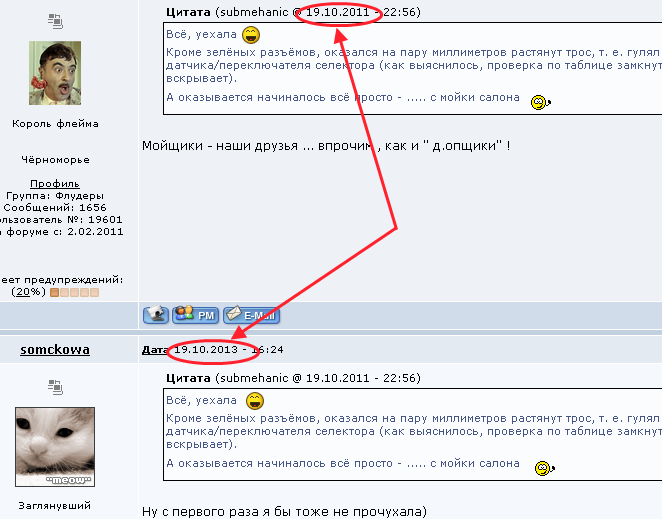This screenshot has width=662, height=519.
Task: Click the text 'Король флейма'
Action: coord(55,124)
